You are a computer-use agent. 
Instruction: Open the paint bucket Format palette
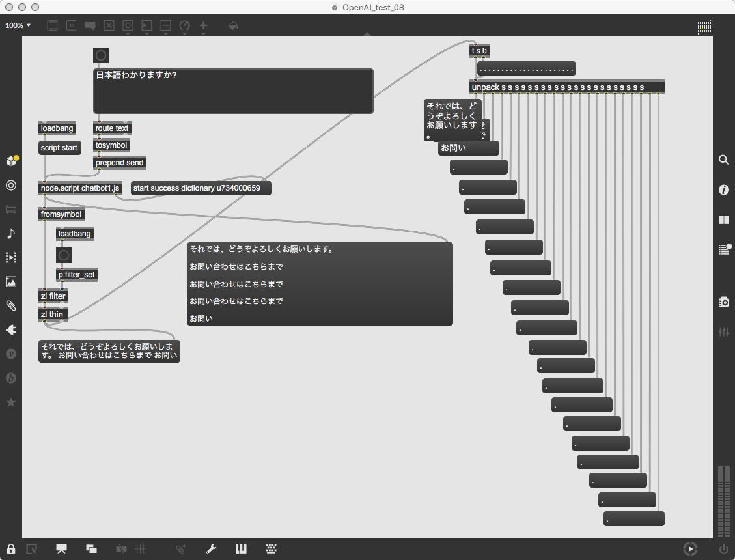tap(233, 25)
